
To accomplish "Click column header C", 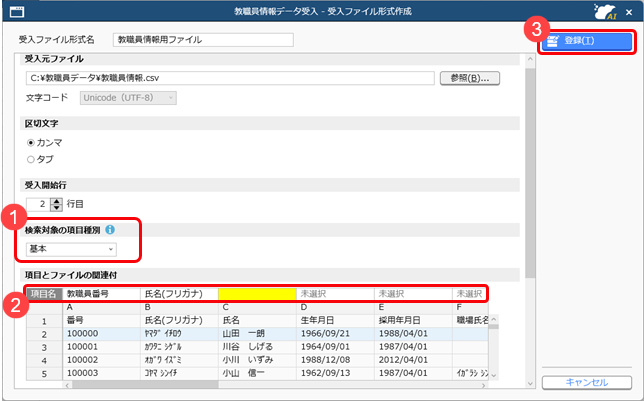I will (x=257, y=307).
